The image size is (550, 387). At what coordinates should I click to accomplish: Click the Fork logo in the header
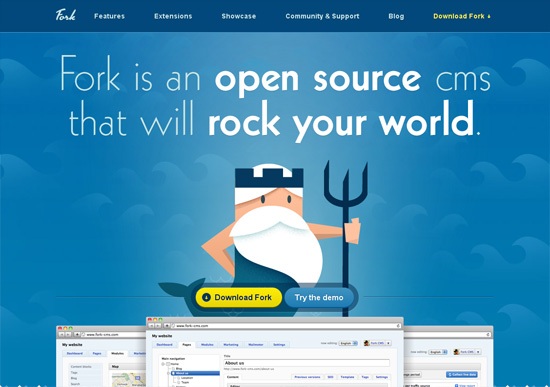point(65,15)
